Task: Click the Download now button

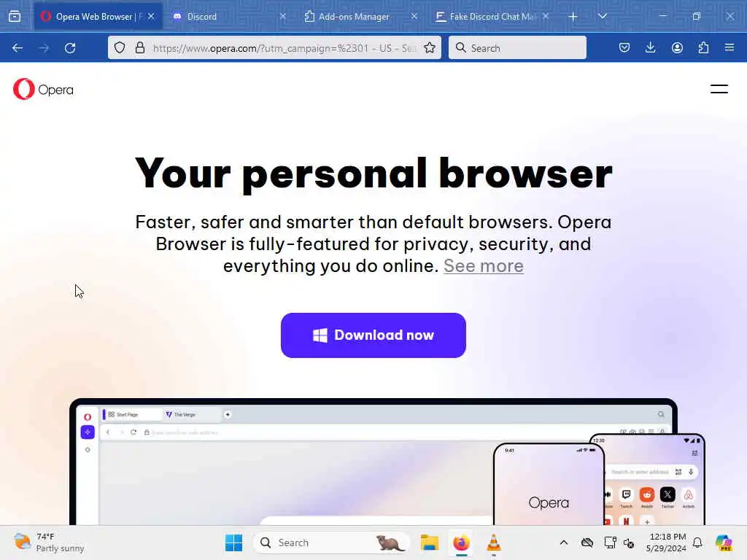Action: pos(373,335)
